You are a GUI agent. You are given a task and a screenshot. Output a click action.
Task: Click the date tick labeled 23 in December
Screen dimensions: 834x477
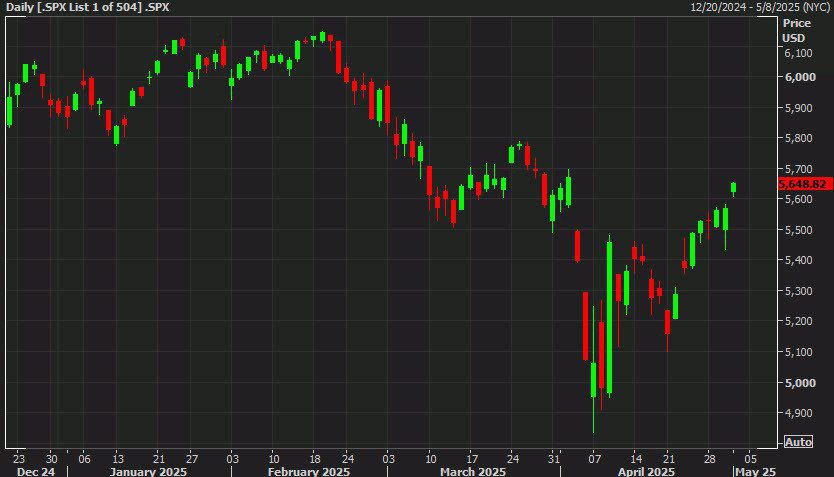coord(19,459)
